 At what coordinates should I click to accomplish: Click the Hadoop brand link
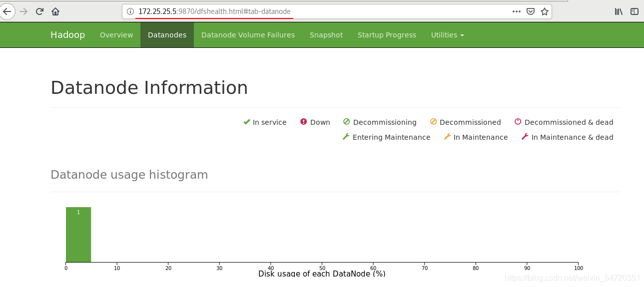tap(67, 35)
